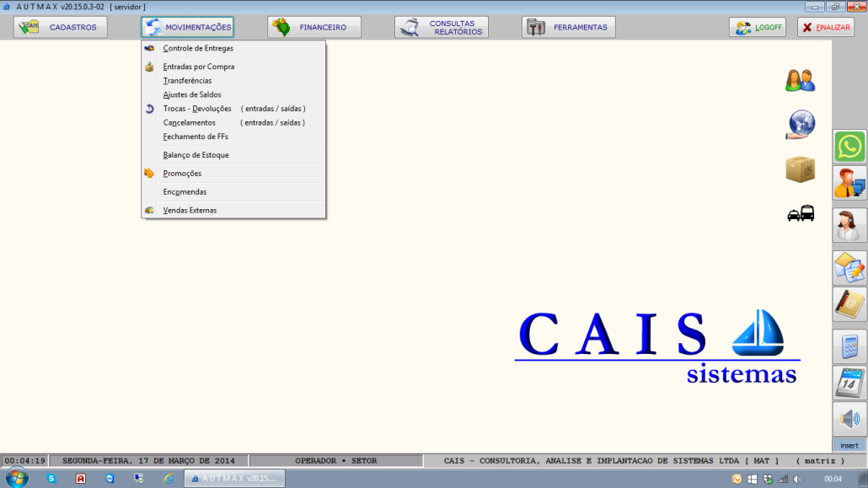Open Balanço de Estoque menu item

click(x=233, y=155)
